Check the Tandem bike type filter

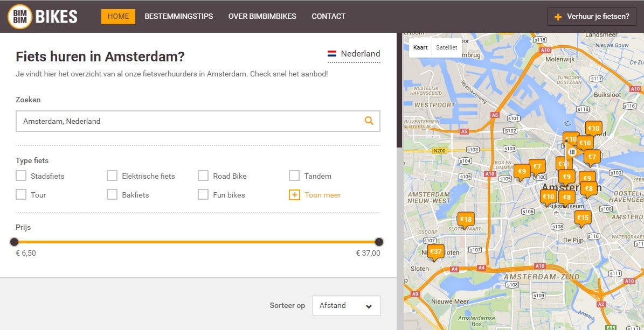[294, 175]
